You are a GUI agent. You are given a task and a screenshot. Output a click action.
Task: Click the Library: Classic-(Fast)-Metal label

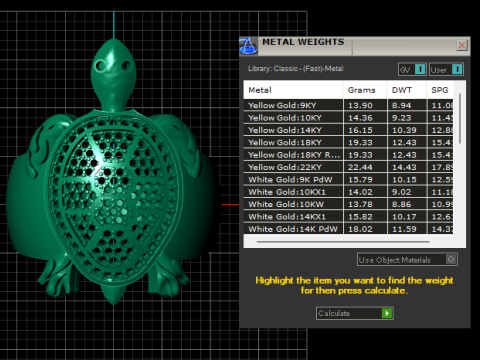pyautogui.click(x=295, y=69)
